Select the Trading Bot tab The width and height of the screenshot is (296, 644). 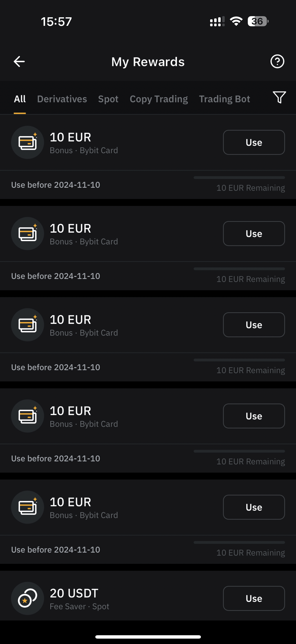[x=224, y=99]
